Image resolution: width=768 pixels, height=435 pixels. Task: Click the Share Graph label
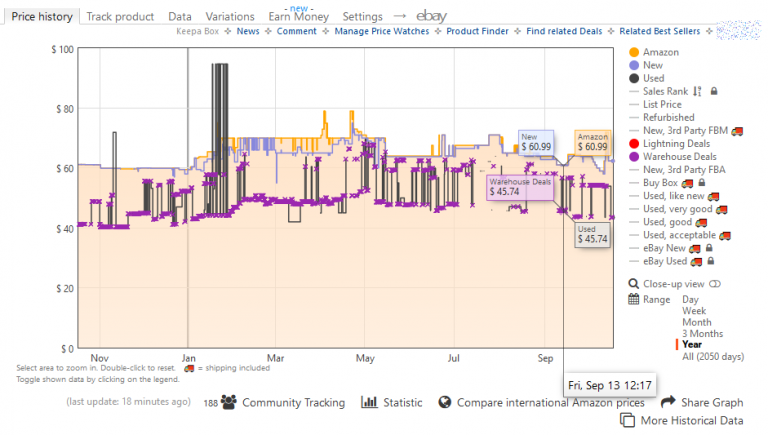(x=712, y=403)
